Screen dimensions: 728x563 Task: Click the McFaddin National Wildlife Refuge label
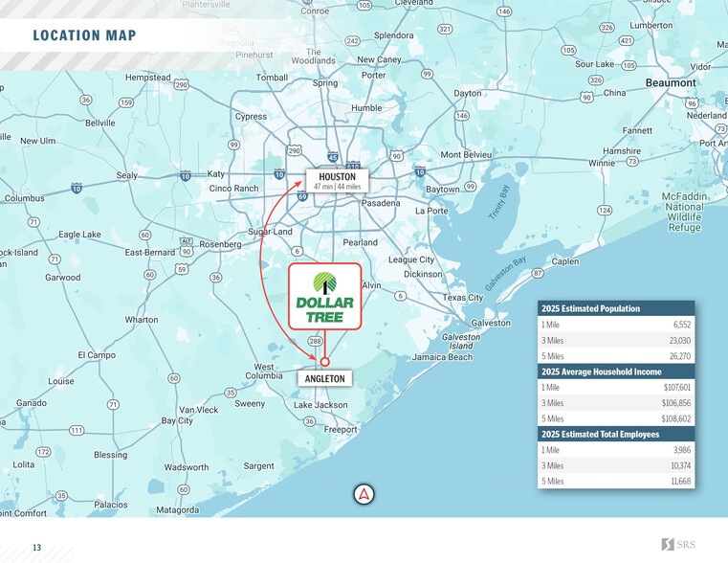[x=684, y=212]
